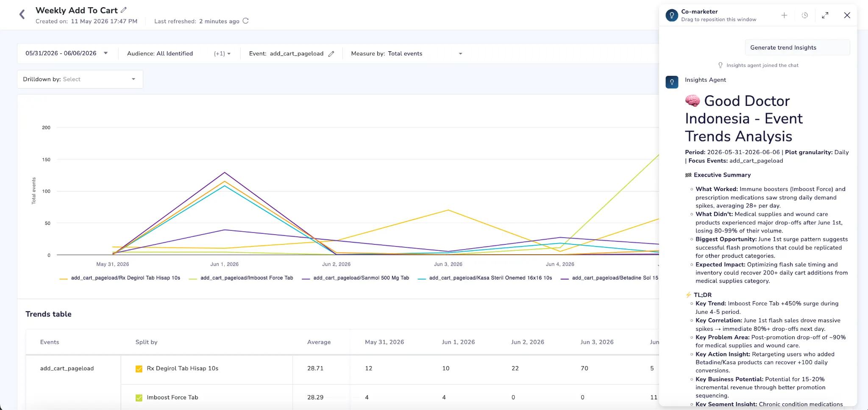Uncheck Rx Degirol Tab Hisap 10s

[x=139, y=369]
